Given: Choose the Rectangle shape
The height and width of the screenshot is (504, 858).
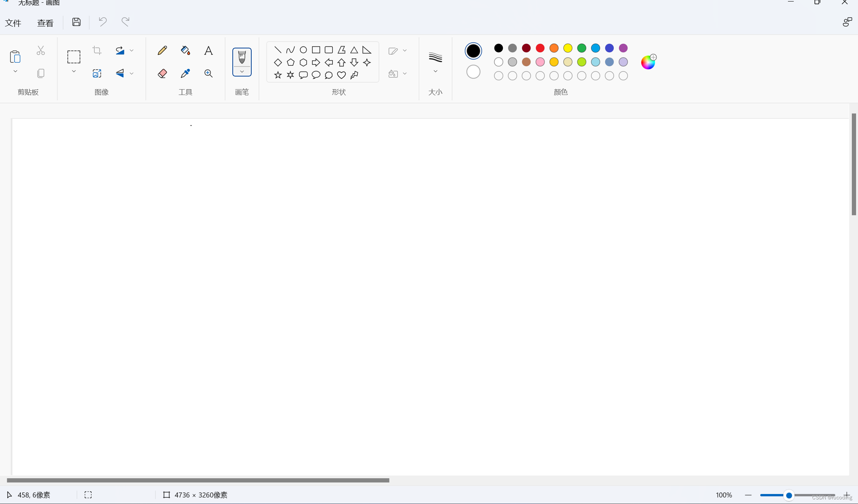Looking at the screenshot, I should pos(316,50).
